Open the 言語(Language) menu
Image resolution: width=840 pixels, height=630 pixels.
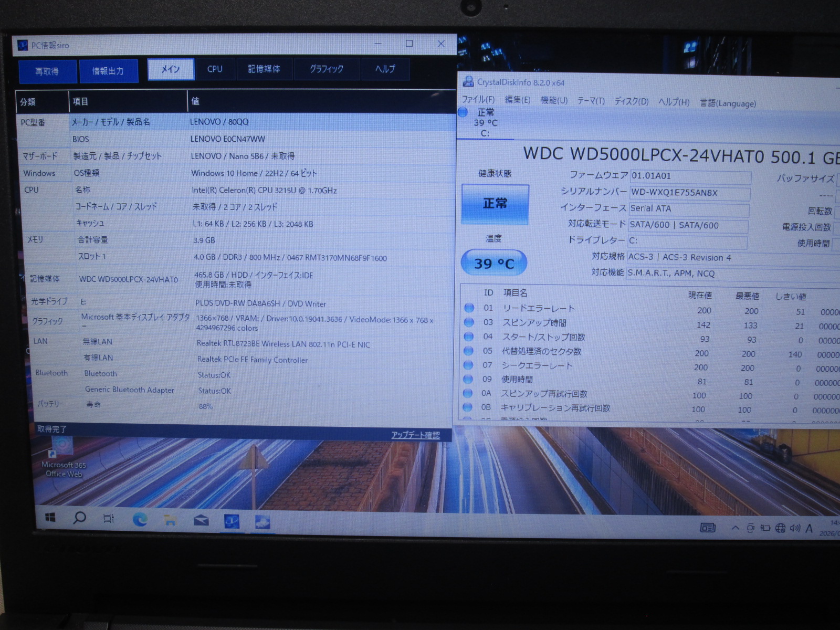click(728, 103)
